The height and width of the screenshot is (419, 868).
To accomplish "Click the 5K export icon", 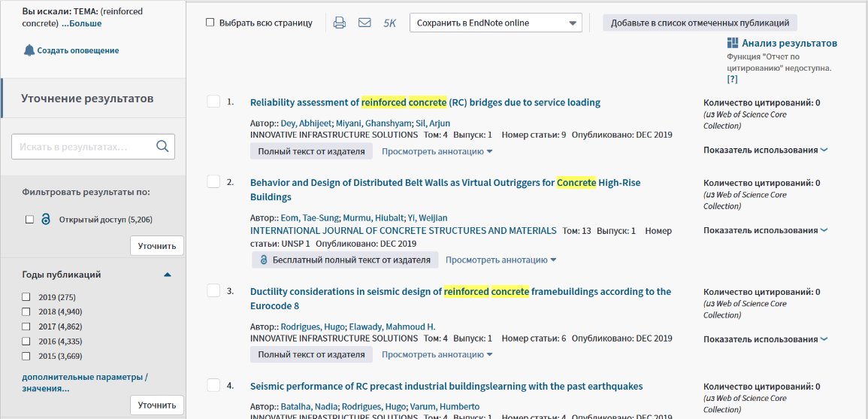I will (x=390, y=23).
